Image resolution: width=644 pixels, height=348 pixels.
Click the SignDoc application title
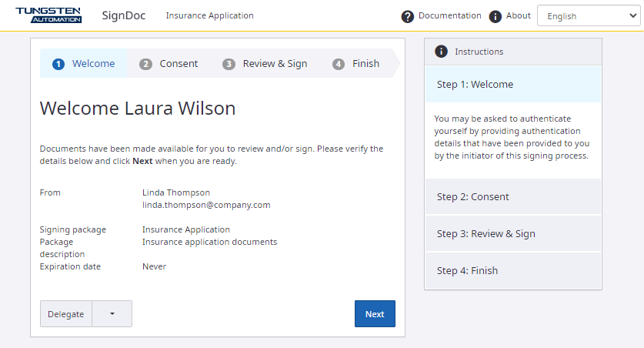tap(125, 15)
